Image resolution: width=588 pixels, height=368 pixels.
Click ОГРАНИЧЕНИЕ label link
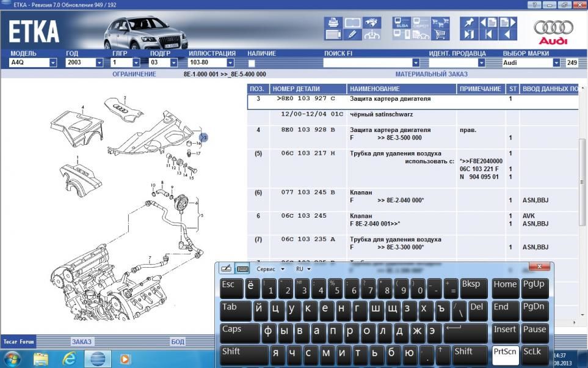[134, 75]
